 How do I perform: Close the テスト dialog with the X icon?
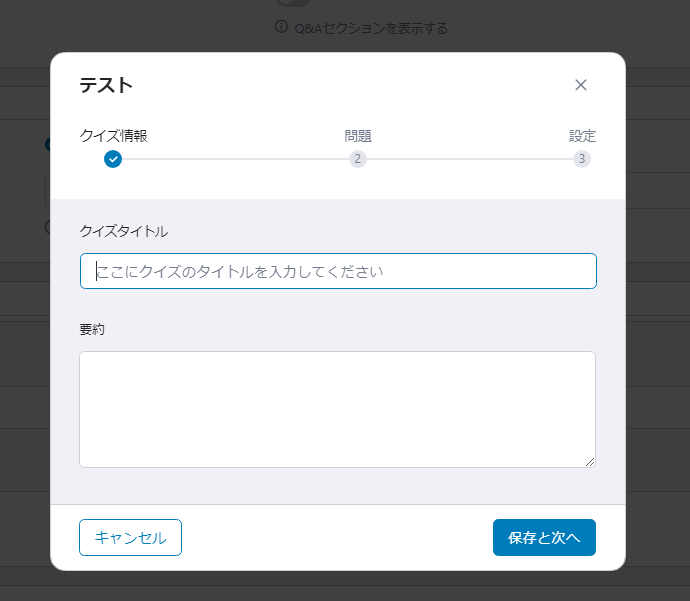[x=580, y=85]
